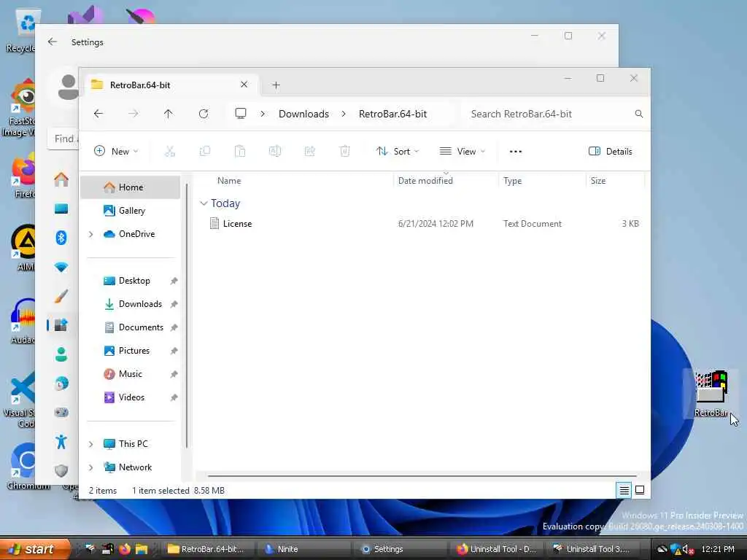
Task: Sort by Name column header
Action: click(228, 181)
